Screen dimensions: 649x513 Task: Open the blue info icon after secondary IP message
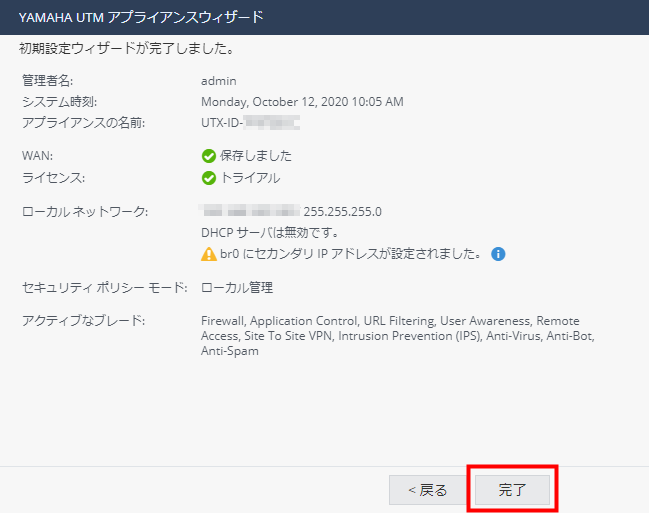click(x=498, y=254)
